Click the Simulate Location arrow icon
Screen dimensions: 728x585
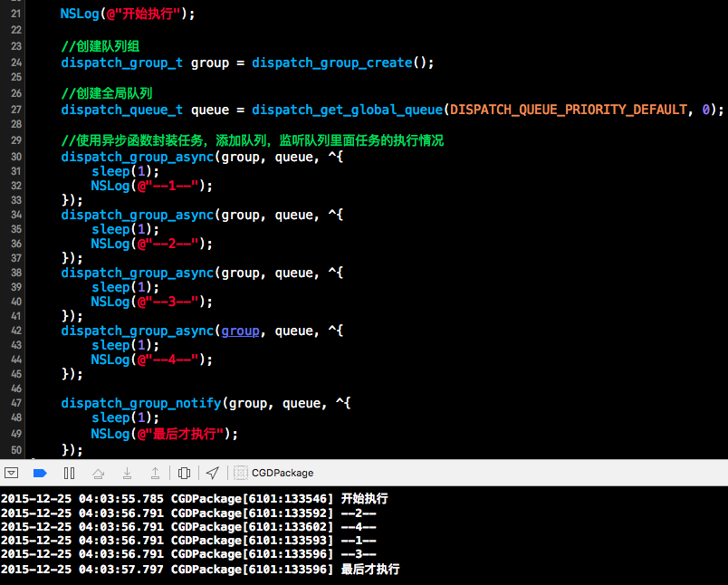tap(213, 473)
